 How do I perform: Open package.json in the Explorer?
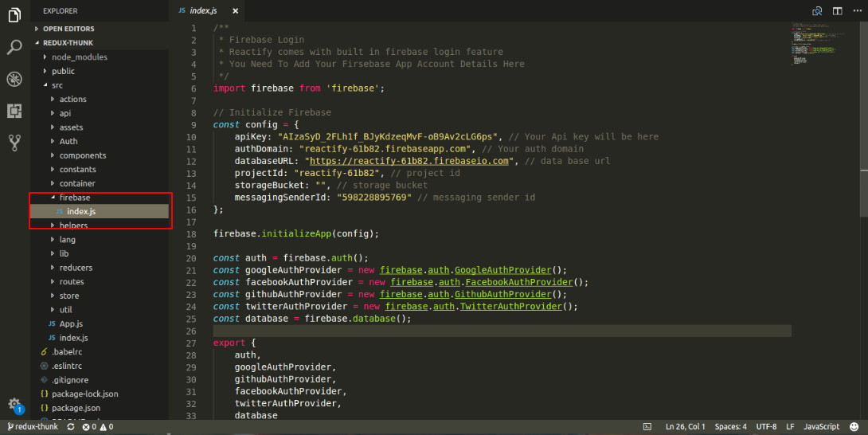[x=76, y=408]
